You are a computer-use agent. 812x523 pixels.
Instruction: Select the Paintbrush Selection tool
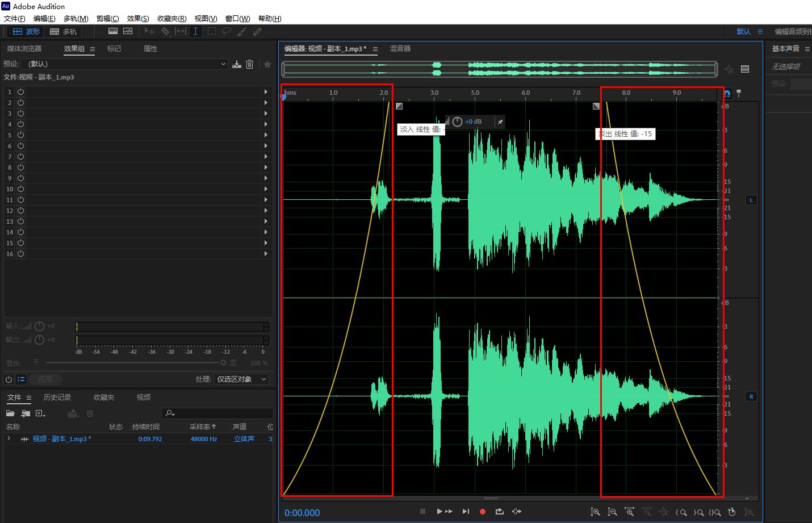coord(242,31)
